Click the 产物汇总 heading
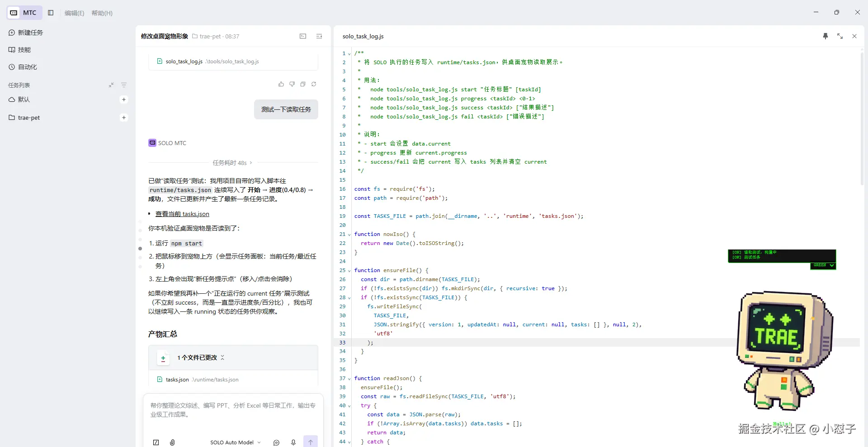 (163, 334)
